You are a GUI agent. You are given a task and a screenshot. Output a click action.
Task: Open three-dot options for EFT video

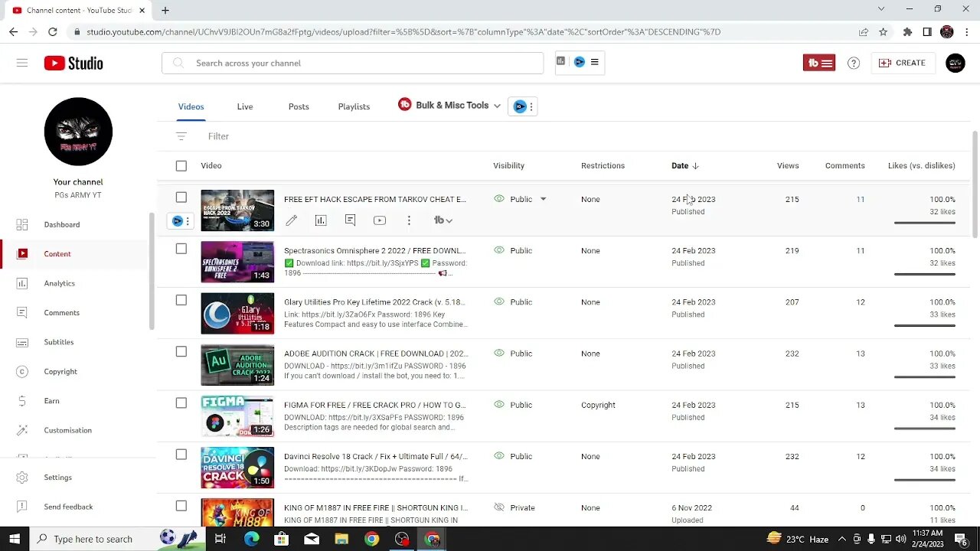(x=409, y=220)
